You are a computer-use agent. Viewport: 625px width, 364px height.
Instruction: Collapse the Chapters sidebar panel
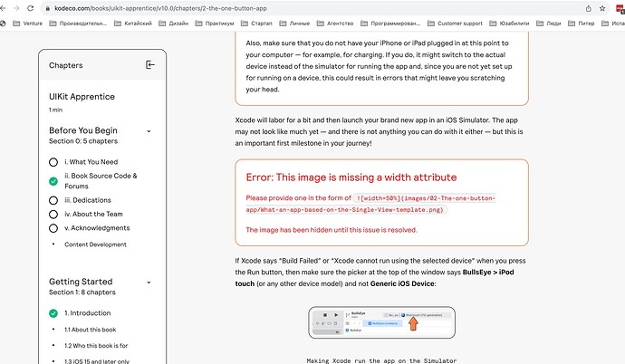[150, 65]
